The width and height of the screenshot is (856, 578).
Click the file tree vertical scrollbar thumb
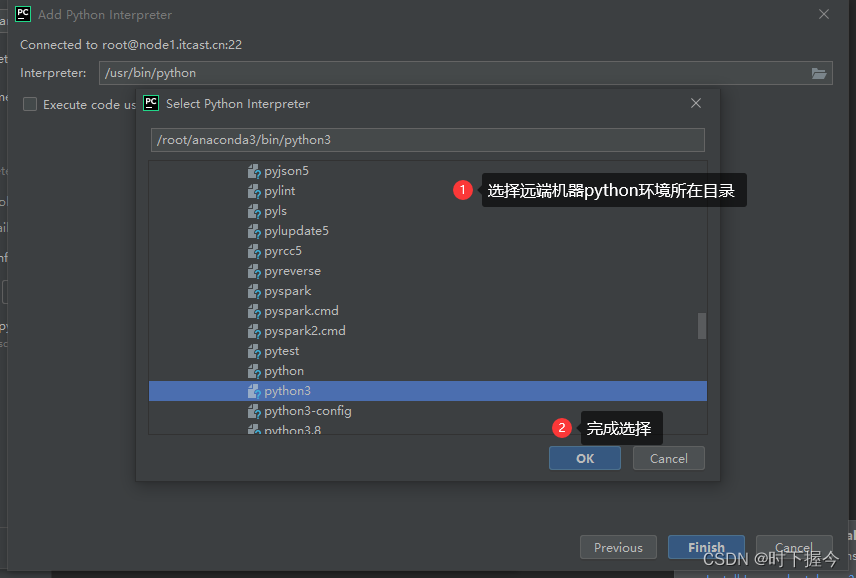click(702, 326)
